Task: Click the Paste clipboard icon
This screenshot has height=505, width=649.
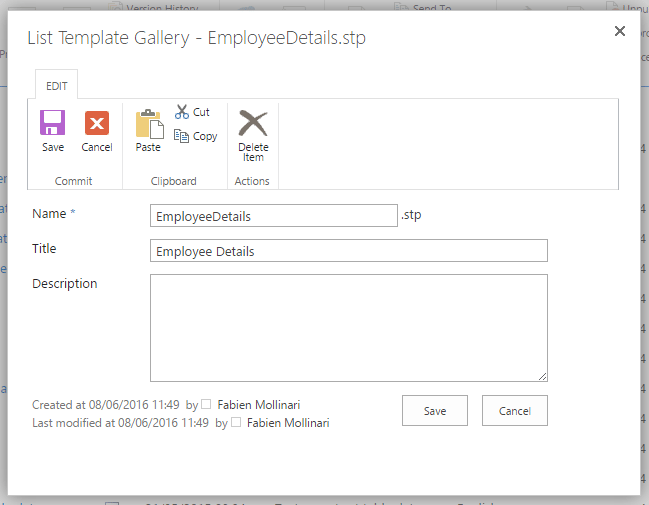Action: tap(149, 123)
